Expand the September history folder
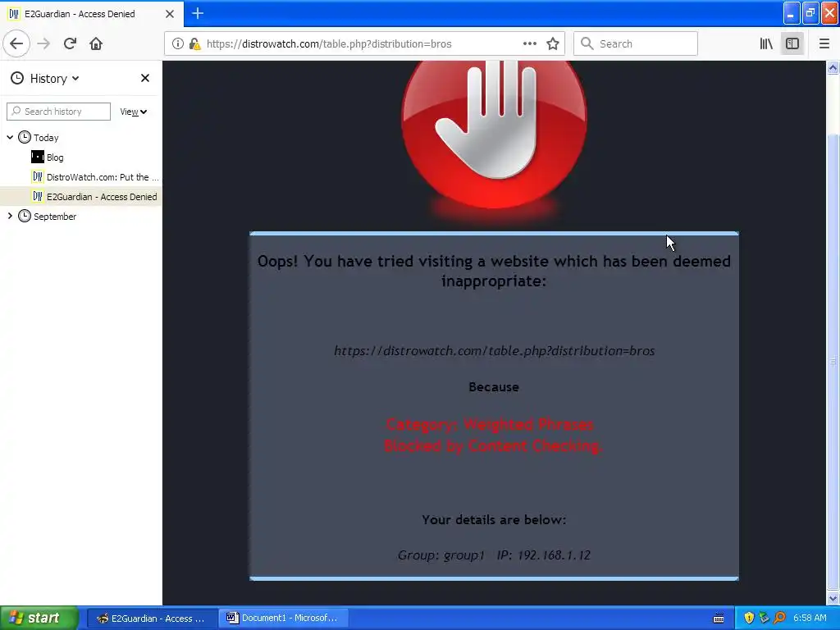This screenshot has height=630, width=840. click(x=10, y=216)
